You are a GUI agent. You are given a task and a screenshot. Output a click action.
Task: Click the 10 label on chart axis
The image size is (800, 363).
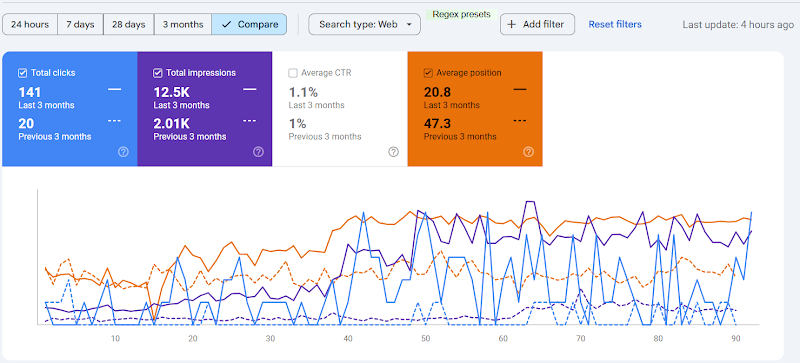[115, 338]
